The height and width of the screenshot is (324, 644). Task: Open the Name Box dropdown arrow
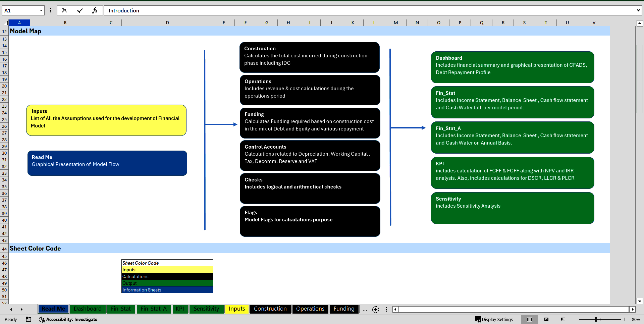(41, 10)
